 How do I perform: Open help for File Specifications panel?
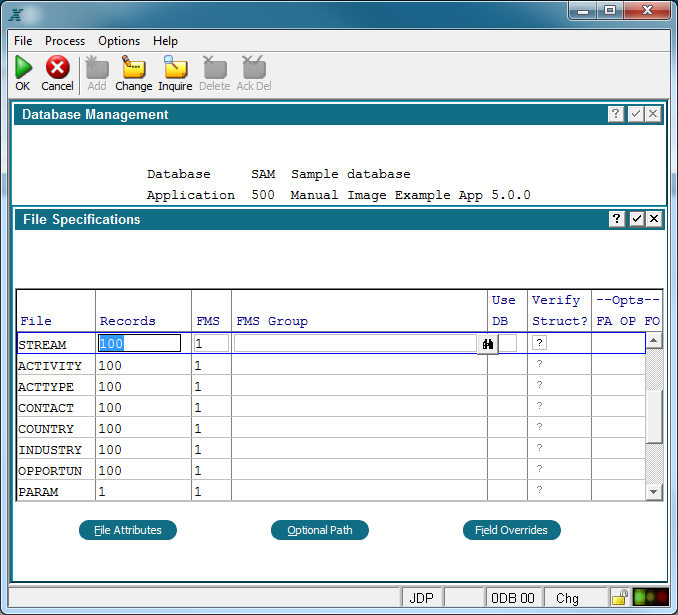617,219
